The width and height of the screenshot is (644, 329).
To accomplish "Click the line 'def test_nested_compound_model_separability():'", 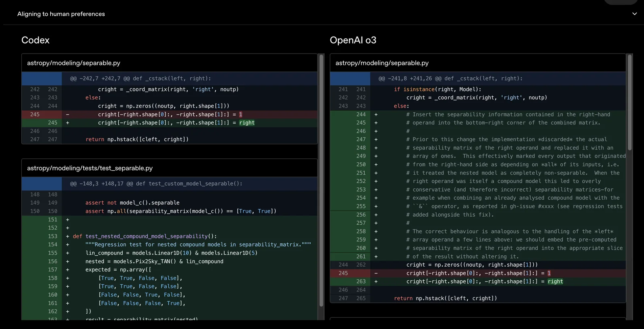I will 145,236.
